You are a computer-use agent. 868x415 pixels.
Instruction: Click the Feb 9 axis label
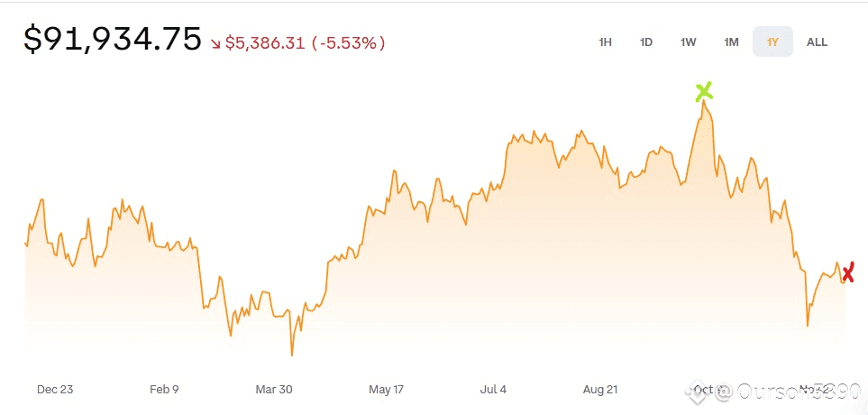(164, 390)
